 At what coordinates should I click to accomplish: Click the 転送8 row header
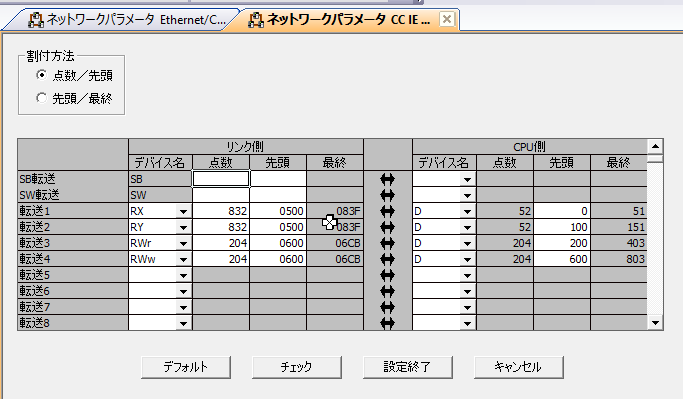coord(73,323)
